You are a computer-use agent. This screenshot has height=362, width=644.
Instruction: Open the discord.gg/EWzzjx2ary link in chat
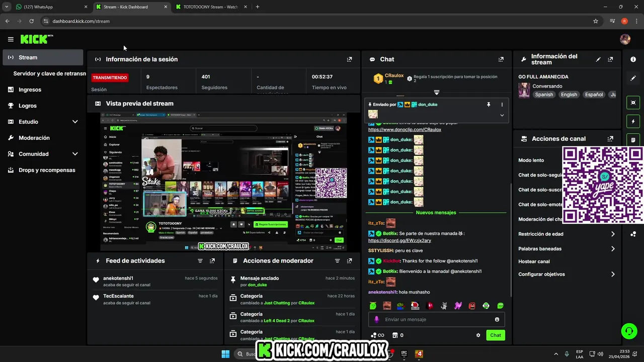click(399, 240)
